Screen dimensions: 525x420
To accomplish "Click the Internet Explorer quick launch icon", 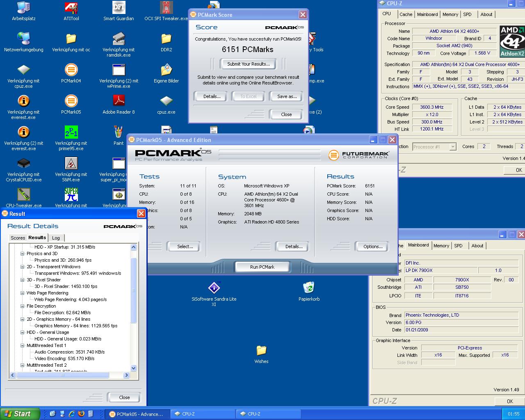I will [72, 414].
